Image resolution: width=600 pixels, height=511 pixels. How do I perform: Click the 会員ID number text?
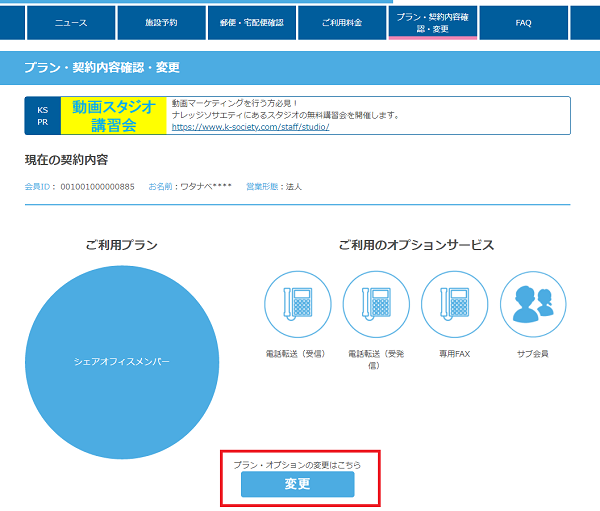[97, 187]
